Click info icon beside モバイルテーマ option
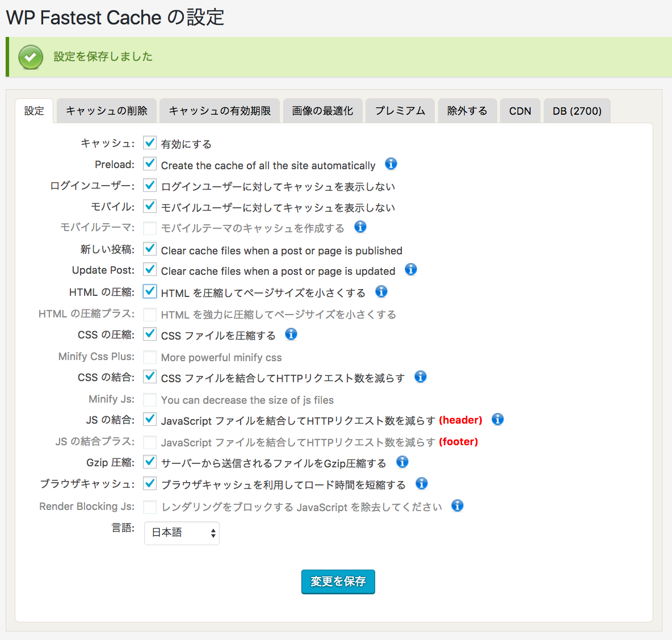 (360, 227)
